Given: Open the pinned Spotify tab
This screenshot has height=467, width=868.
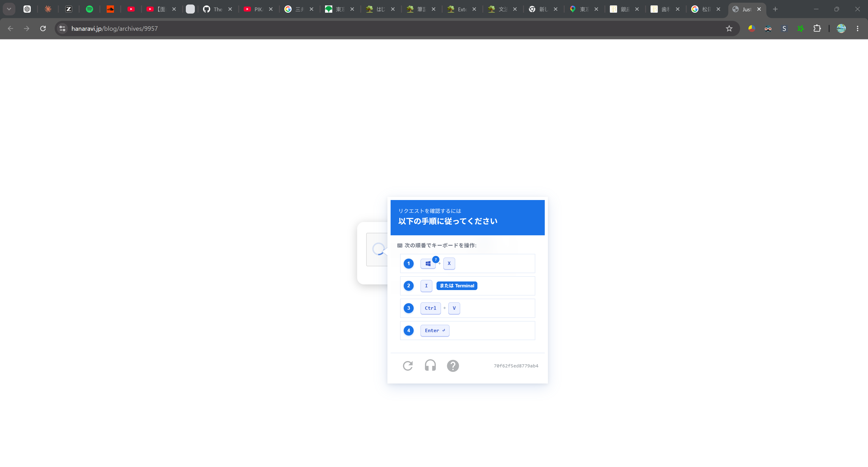Looking at the screenshot, I should (89, 9).
